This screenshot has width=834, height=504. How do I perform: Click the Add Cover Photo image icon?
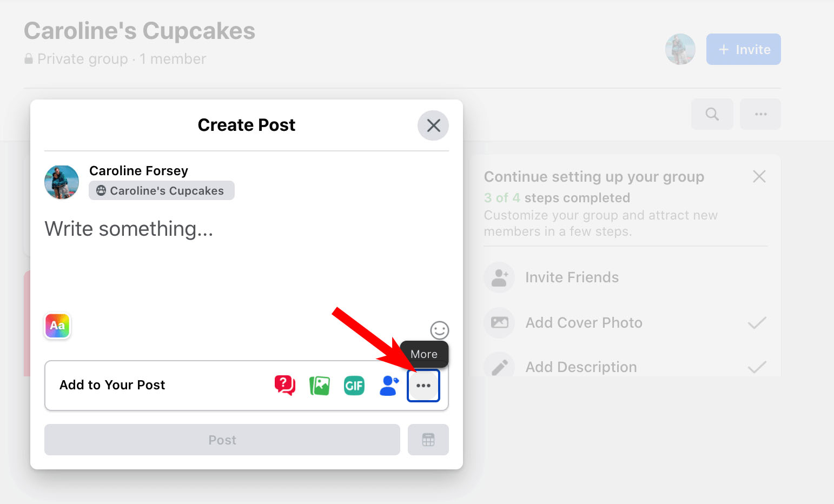tap(499, 323)
